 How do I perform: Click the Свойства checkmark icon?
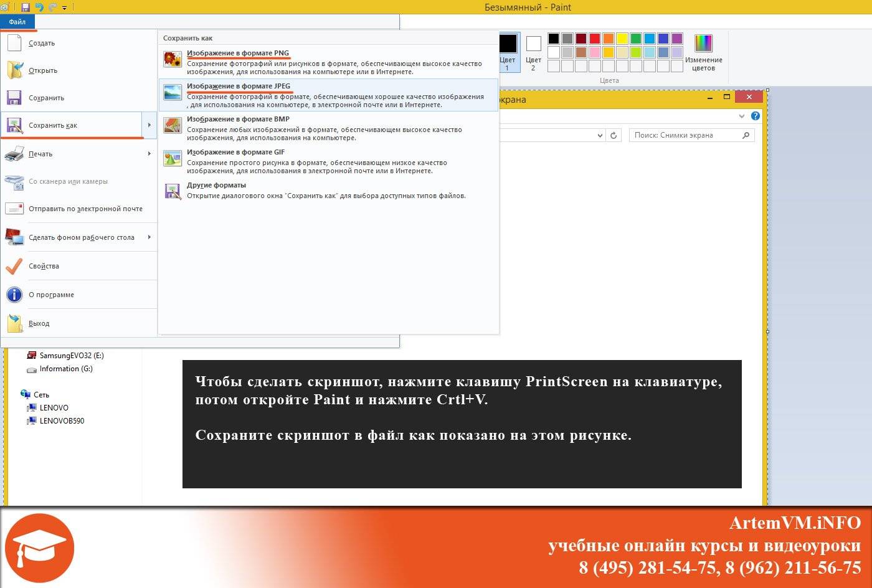(x=14, y=266)
